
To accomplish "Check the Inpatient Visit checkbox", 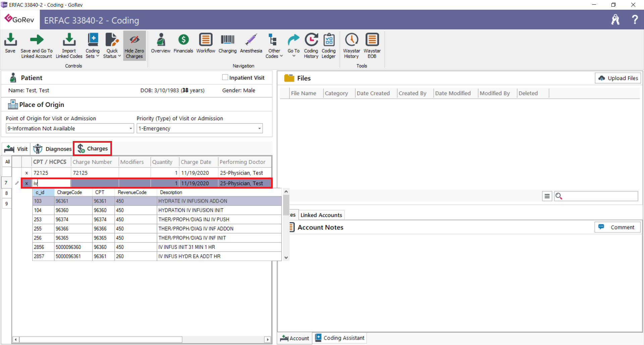I will tap(225, 77).
